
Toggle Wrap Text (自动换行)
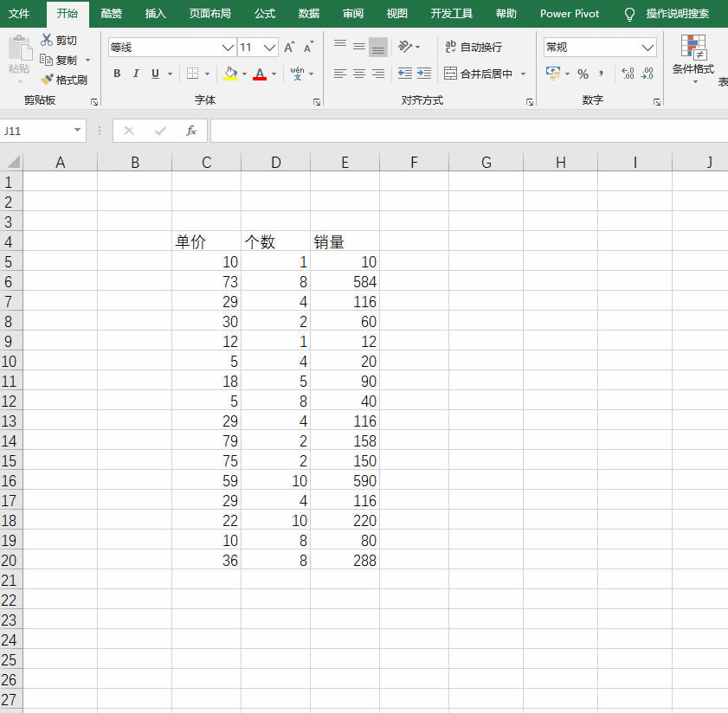pyautogui.click(x=474, y=47)
